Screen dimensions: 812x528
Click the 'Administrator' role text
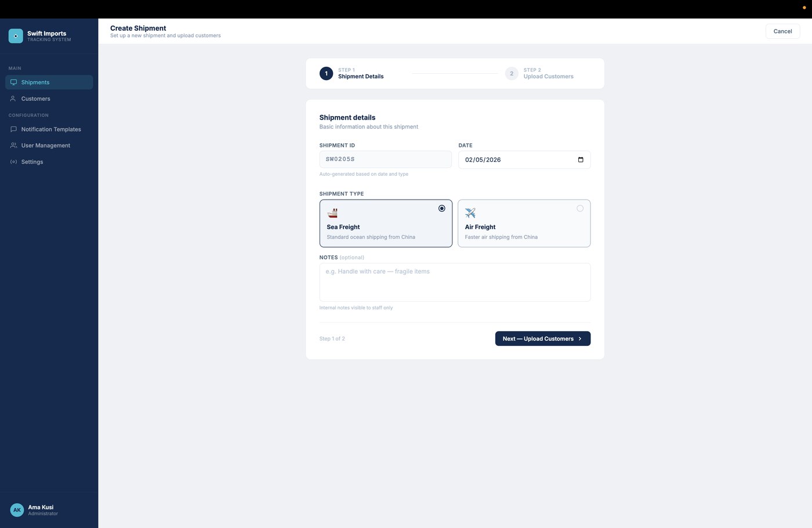[x=43, y=513]
